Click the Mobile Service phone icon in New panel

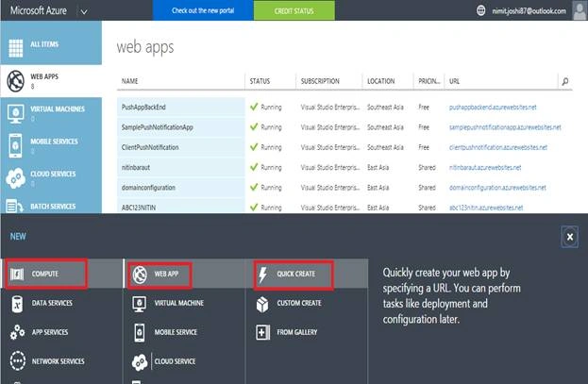(140, 332)
